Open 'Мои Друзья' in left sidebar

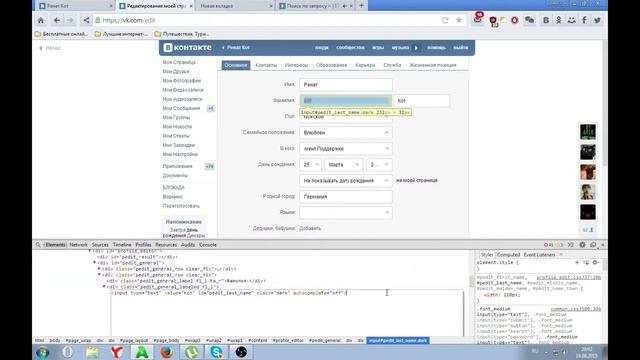click(x=176, y=71)
